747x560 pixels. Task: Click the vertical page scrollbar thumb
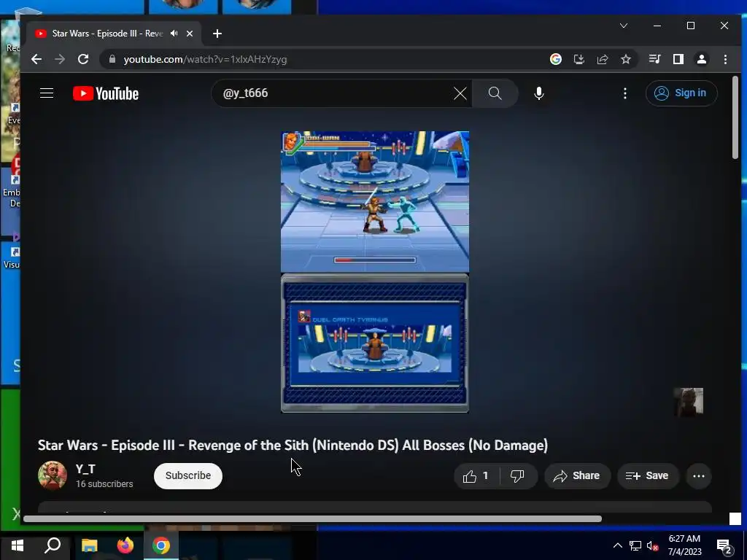click(735, 117)
